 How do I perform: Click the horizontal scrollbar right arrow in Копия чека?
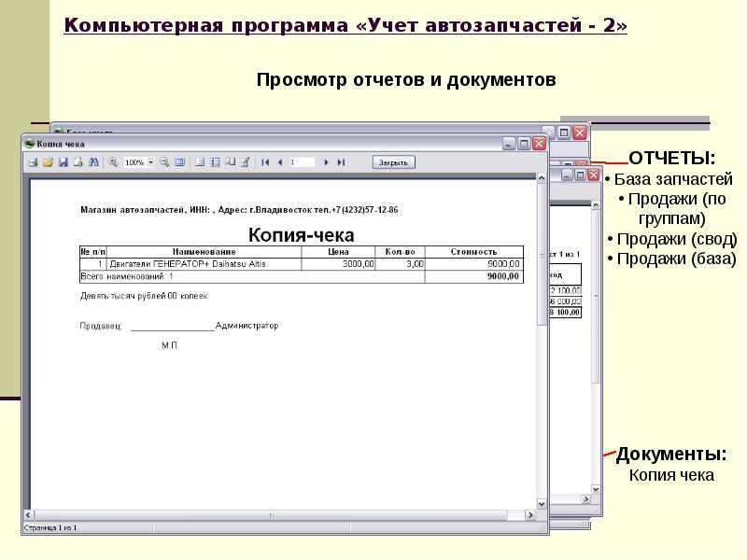[529, 515]
